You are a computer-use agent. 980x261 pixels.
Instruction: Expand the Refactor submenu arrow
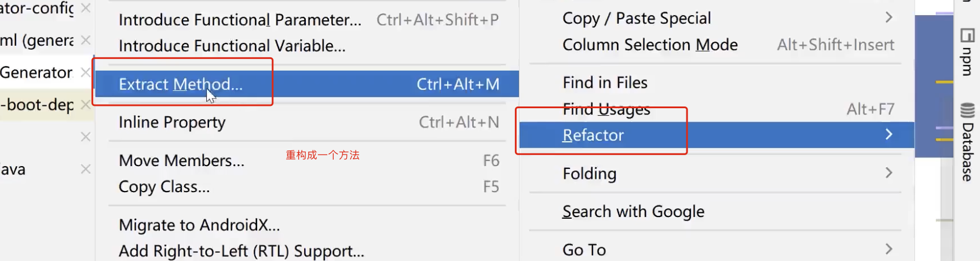tap(889, 134)
